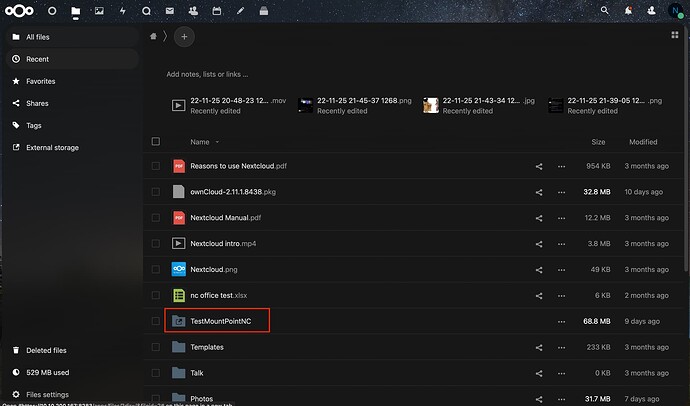Toggle the select all files checkbox
Screen dimensions: 690x406
coord(156,142)
